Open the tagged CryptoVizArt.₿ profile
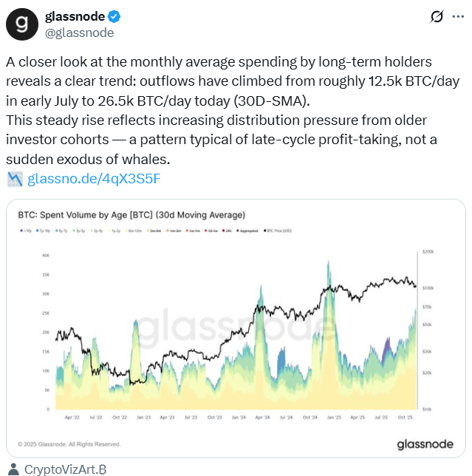Screen dimensions: 472x476 point(66,469)
